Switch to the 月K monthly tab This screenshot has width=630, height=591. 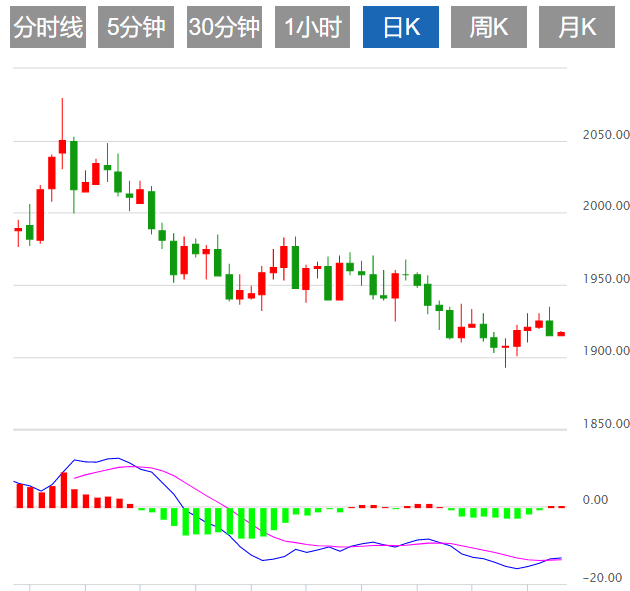577,27
